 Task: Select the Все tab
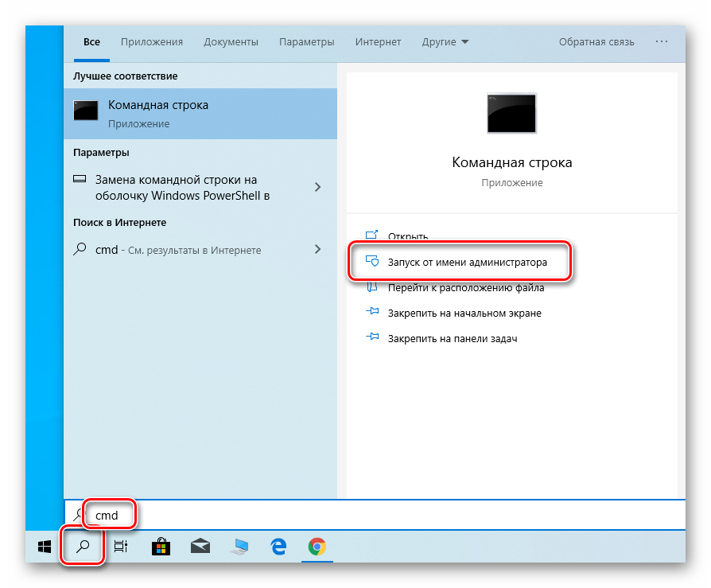(91, 41)
